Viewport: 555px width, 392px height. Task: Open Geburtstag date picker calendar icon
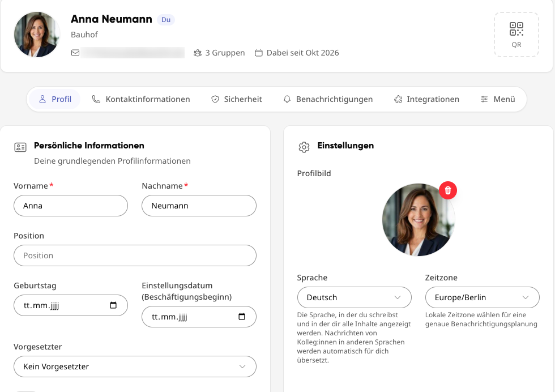[x=113, y=305]
